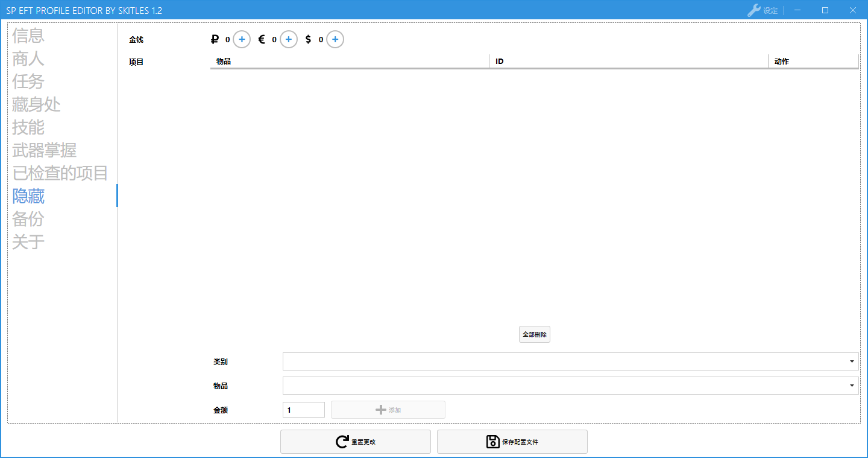
Task: Open the 备份 backup tab
Action: [x=28, y=219]
